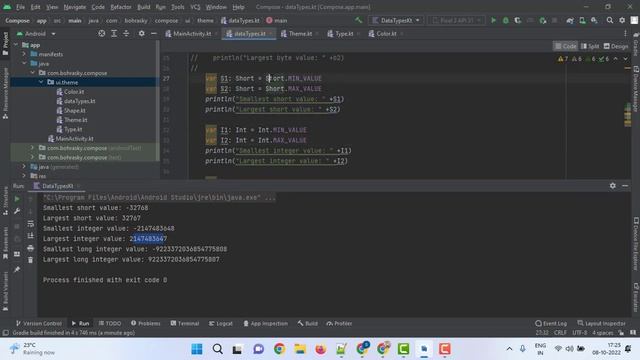Rerun program using the green play in the Run panel
This screenshot has width=640, height=360.
click(x=17, y=199)
